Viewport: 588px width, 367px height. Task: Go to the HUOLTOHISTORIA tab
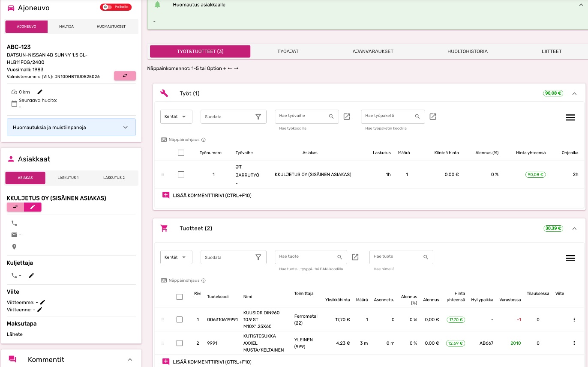468,51
